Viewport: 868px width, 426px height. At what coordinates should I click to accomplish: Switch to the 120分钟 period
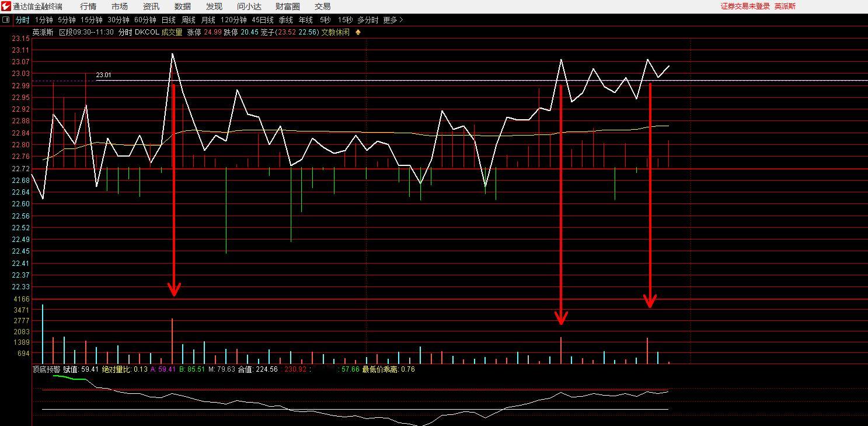233,20
